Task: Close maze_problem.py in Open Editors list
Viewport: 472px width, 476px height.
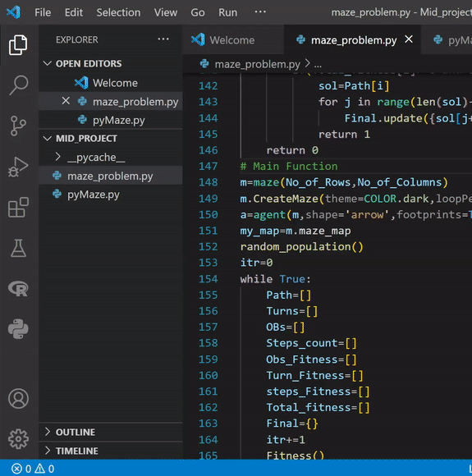Action: pyautogui.click(x=66, y=101)
